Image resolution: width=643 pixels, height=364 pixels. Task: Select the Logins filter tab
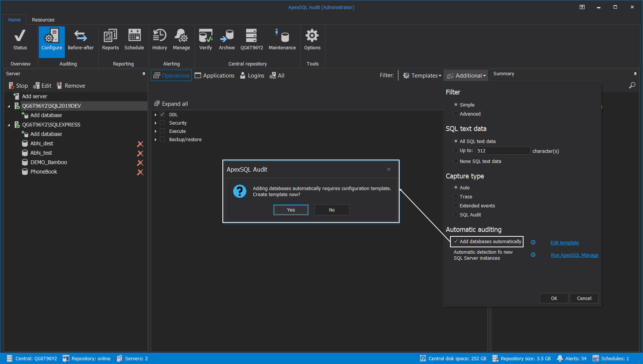[x=252, y=76]
